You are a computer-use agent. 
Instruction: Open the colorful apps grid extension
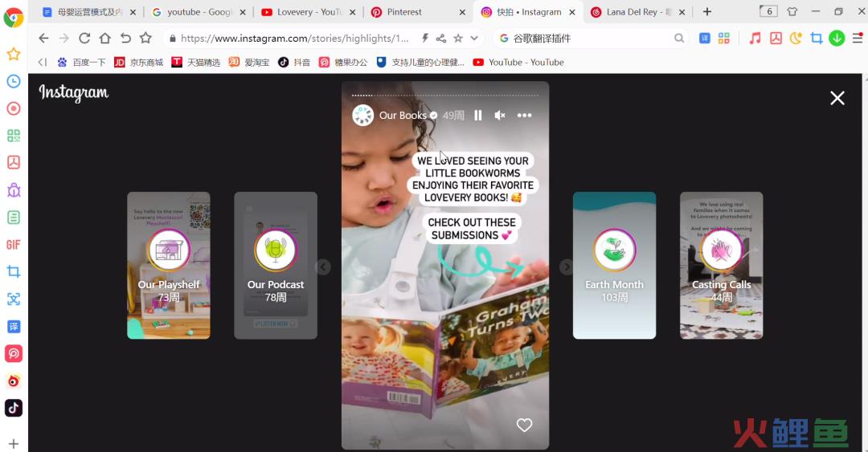(724, 39)
